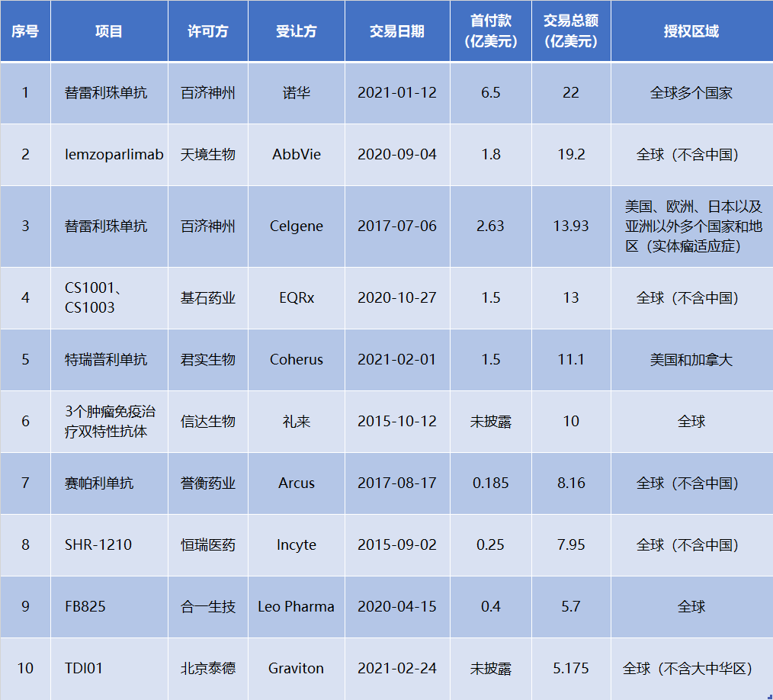Select the Coherus licensee cell
This screenshot has width=773, height=700.
[x=296, y=359]
